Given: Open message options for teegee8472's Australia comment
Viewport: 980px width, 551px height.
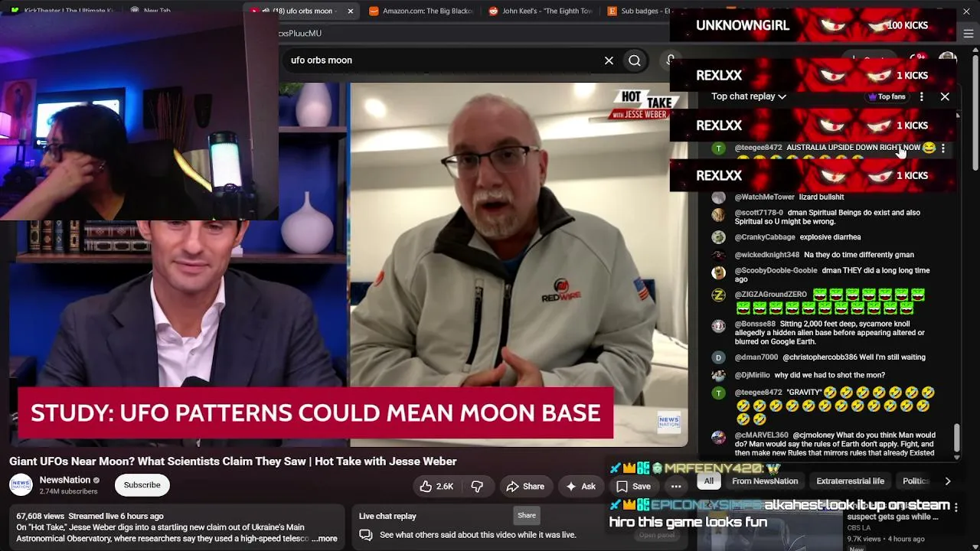Looking at the screenshot, I should (x=943, y=148).
